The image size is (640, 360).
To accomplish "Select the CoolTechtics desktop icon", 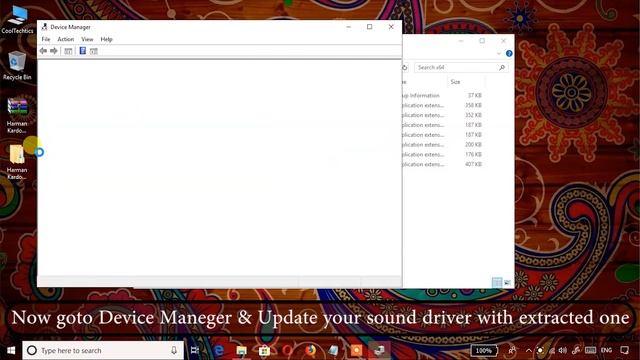I will tap(17, 20).
